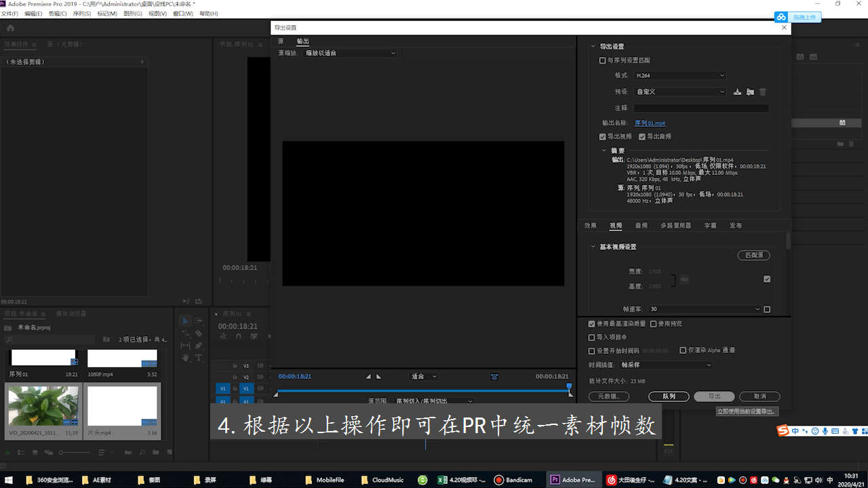The image size is (868, 488).
Task: Select the Ripple Edit tool
Action: (x=186, y=333)
